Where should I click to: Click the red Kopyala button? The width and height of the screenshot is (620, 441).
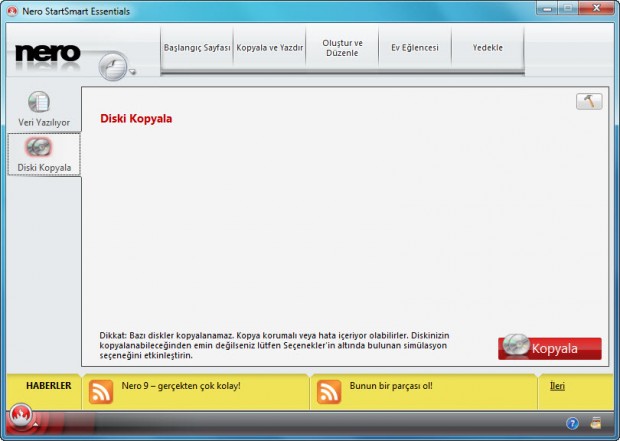[x=550, y=348]
